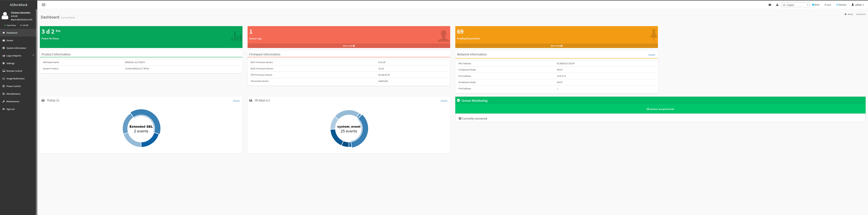The width and height of the screenshot is (868, 215).
Task: Click the Logs & Reports chart icon
Action: 3,56
